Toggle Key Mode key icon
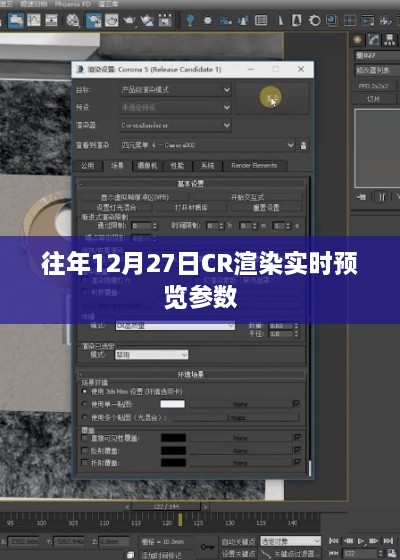400x560 pixels. pos(207,546)
